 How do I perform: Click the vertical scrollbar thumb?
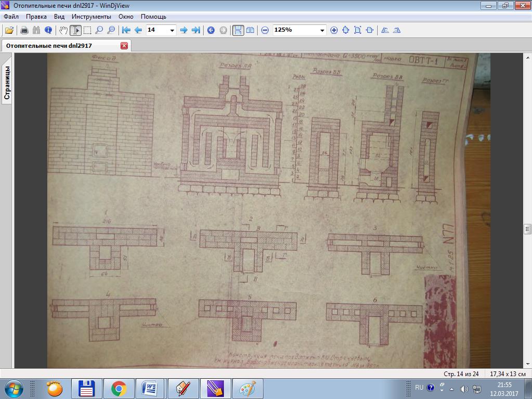tap(527, 229)
